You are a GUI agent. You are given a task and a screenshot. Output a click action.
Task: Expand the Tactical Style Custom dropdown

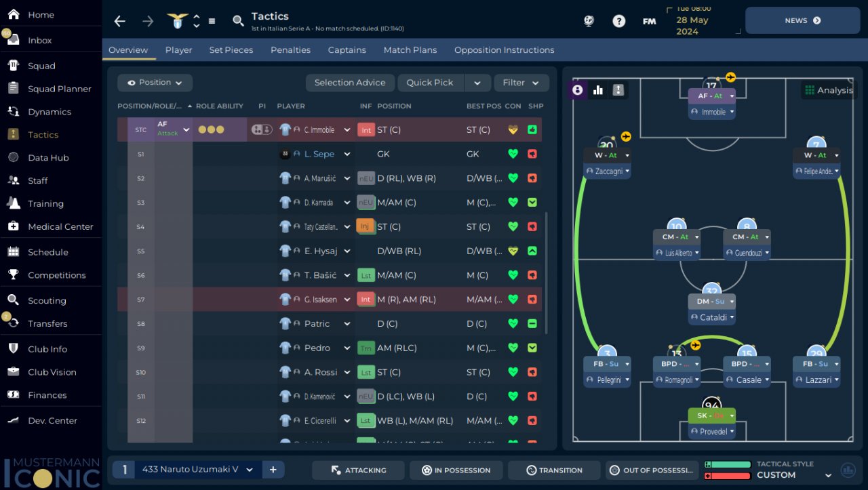tap(828, 475)
